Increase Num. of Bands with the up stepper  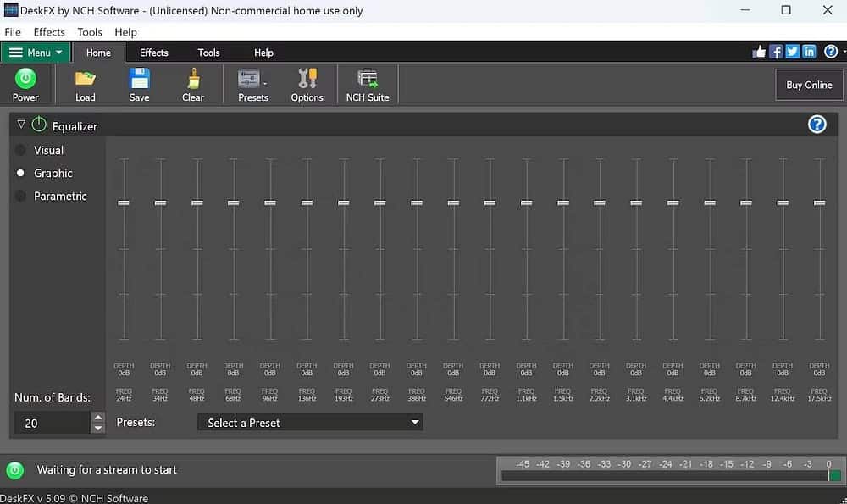click(x=99, y=417)
